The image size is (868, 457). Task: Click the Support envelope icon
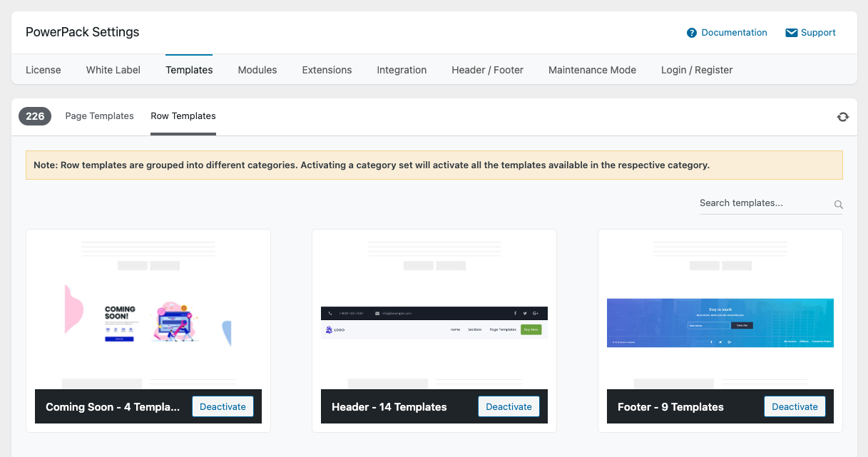791,33
